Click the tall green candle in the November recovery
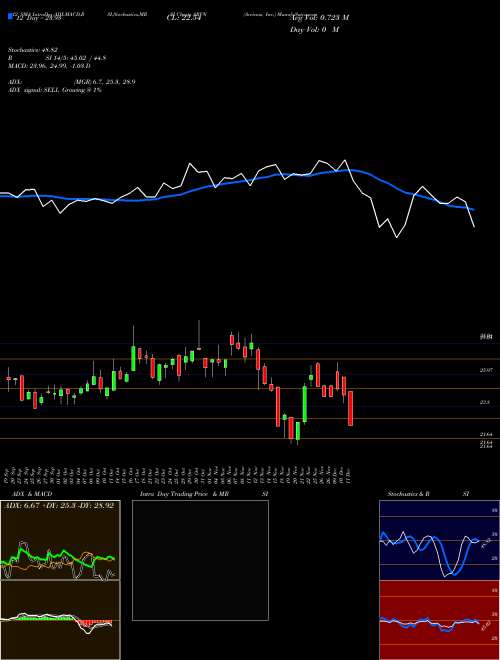 [x=305, y=404]
